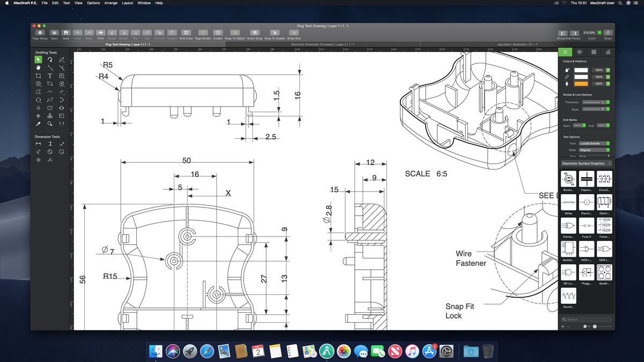This screenshot has width=644, height=362.
Task: Toggle Snap To Object
Action: [x=235, y=33]
